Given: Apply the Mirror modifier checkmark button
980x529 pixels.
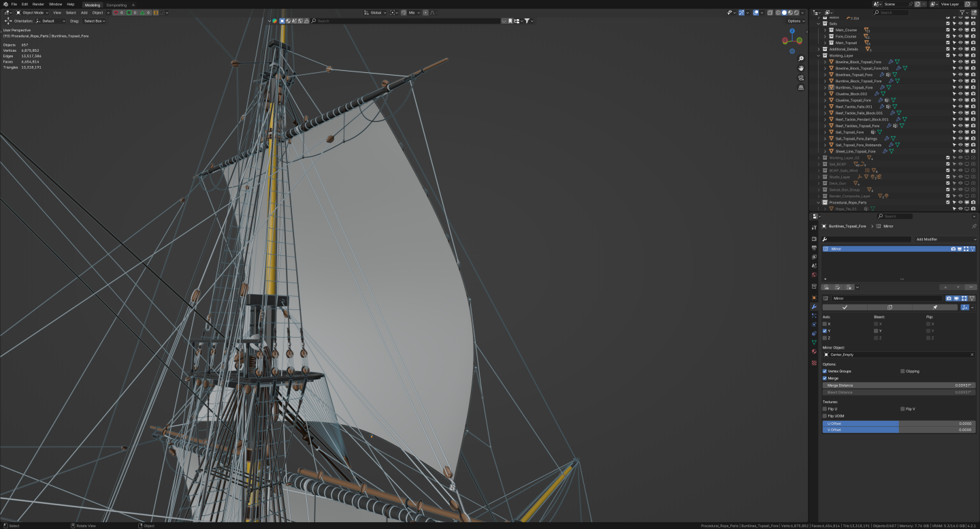Looking at the screenshot, I should pyautogui.click(x=845, y=307).
